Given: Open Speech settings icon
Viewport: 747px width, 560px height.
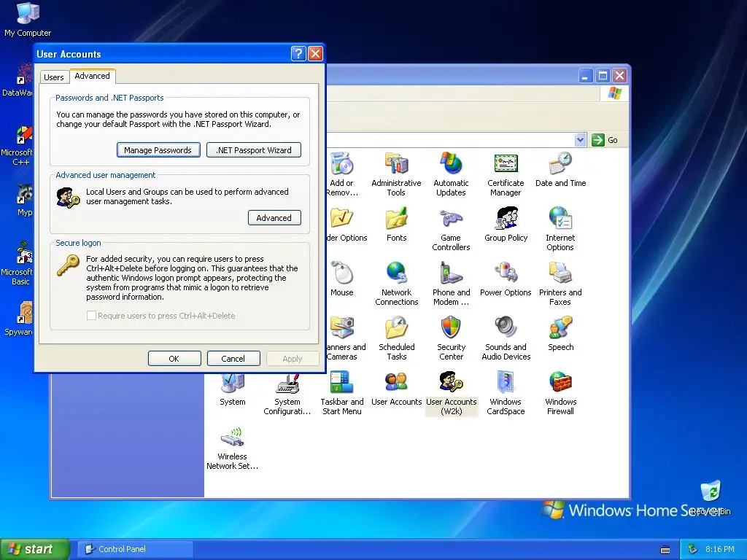Looking at the screenshot, I should click(560, 334).
